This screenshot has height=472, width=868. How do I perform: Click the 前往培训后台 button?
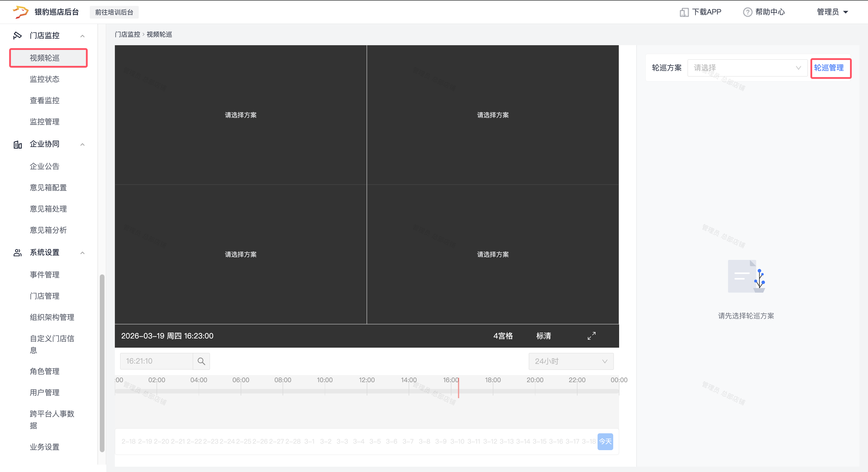point(114,12)
